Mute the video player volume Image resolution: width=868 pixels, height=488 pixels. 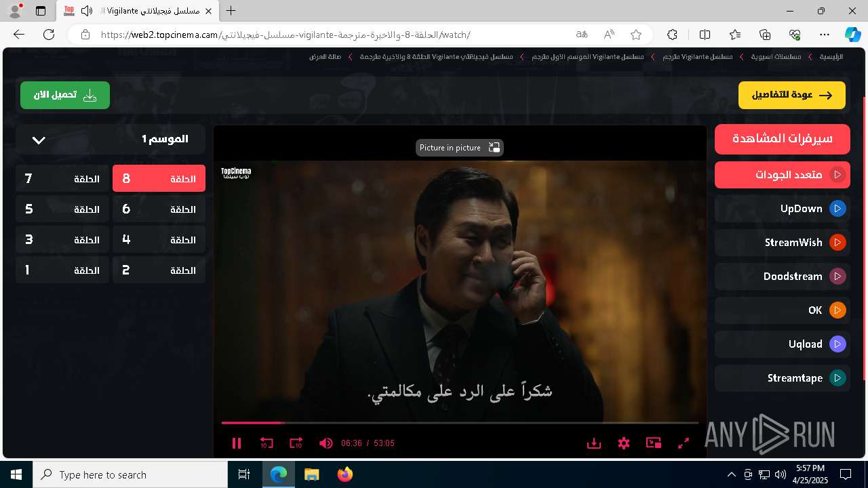click(x=326, y=443)
